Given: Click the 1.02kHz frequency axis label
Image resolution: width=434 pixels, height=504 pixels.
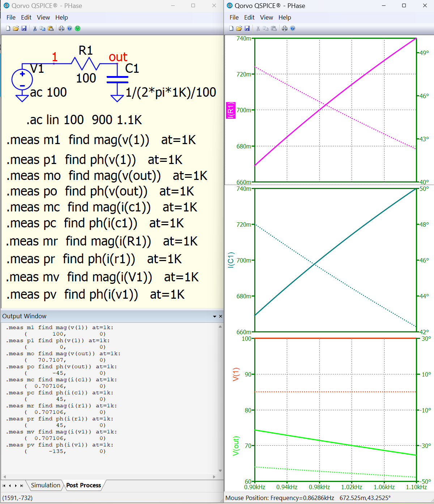Looking at the screenshot, I should coord(352,487).
